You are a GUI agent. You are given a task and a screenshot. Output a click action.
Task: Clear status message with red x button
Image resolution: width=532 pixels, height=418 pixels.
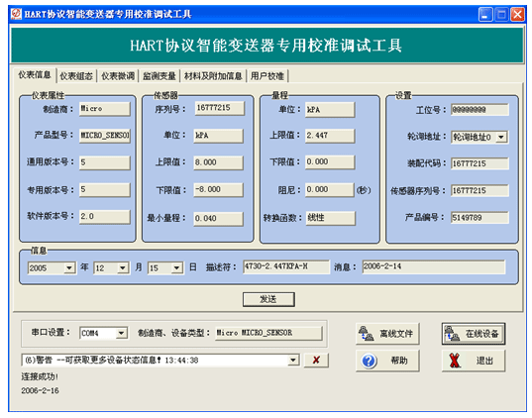tap(316, 360)
